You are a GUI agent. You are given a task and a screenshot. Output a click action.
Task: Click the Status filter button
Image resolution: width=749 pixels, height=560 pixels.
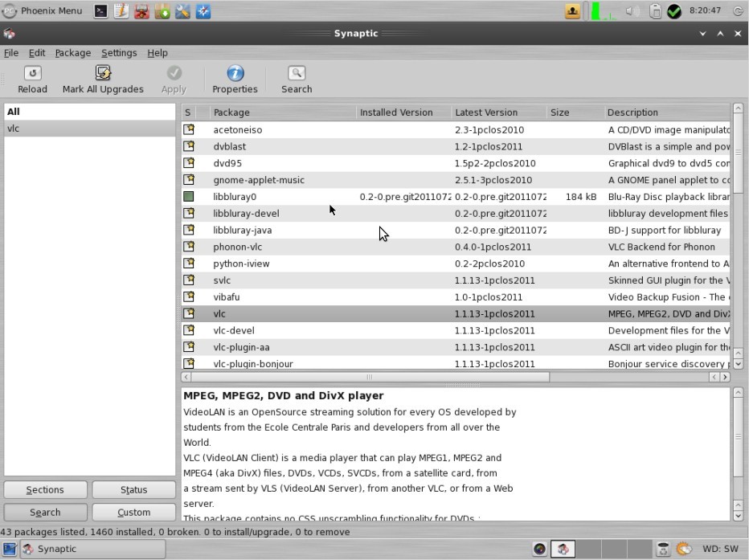(133, 490)
